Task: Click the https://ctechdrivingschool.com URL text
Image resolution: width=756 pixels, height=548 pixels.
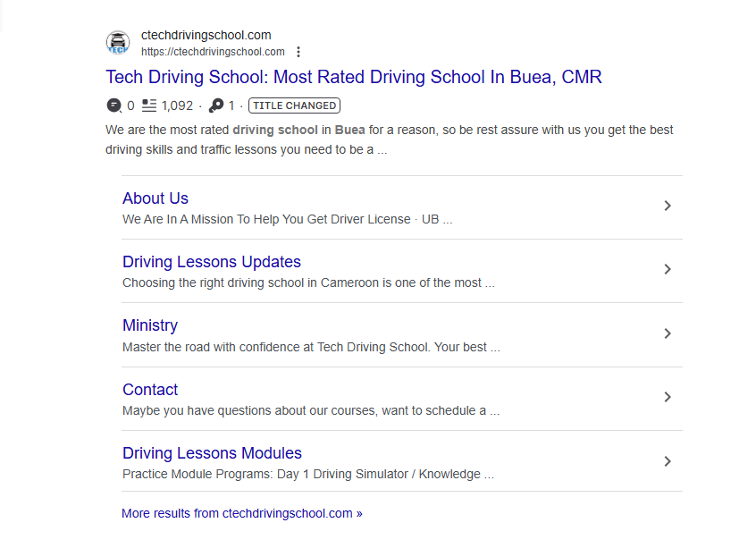Action: pos(213,52)
